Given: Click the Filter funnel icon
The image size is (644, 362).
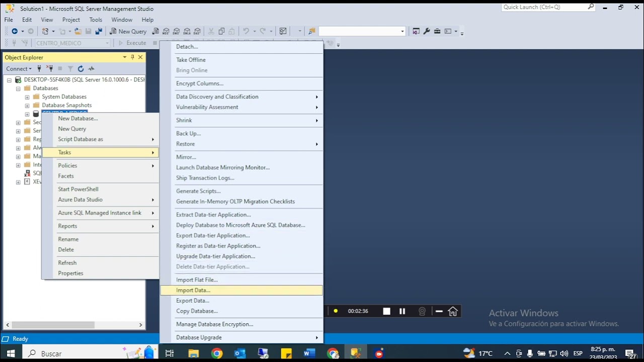Looking at the screenshot, I should point(70,69).
